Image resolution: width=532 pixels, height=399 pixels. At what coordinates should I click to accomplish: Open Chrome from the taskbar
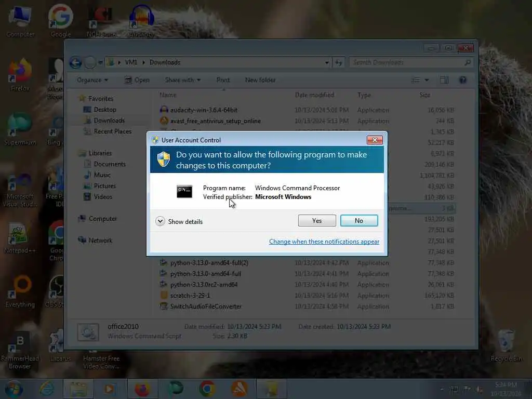coord(207,389)
